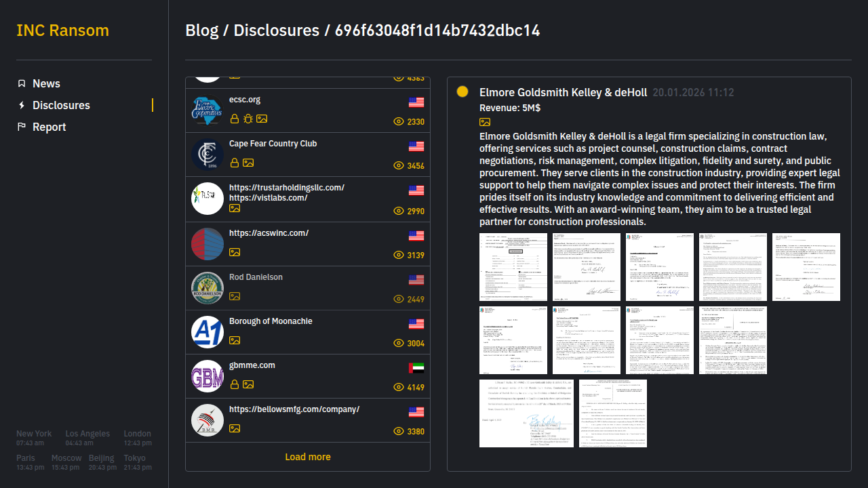
Task: Click the eye views icon on Rod Danielson entry
Action: point(399,300)
